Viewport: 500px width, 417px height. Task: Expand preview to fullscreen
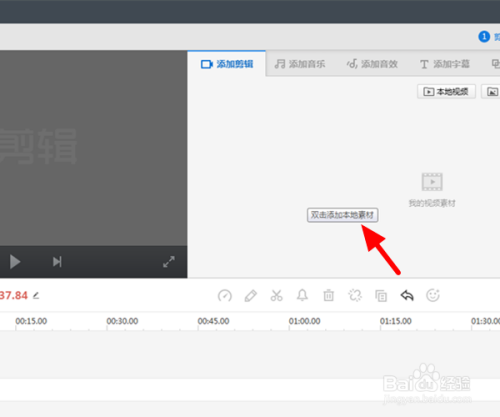tap(169, 262)
